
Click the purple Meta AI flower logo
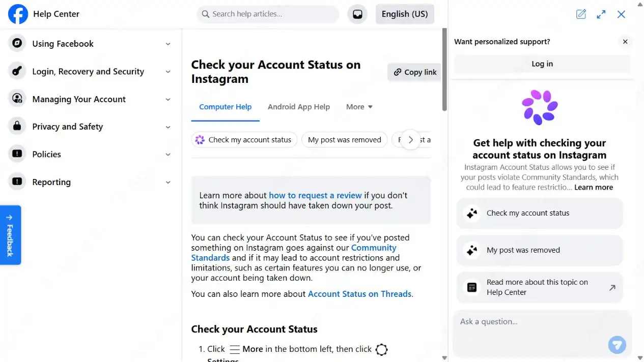[540, 107]
